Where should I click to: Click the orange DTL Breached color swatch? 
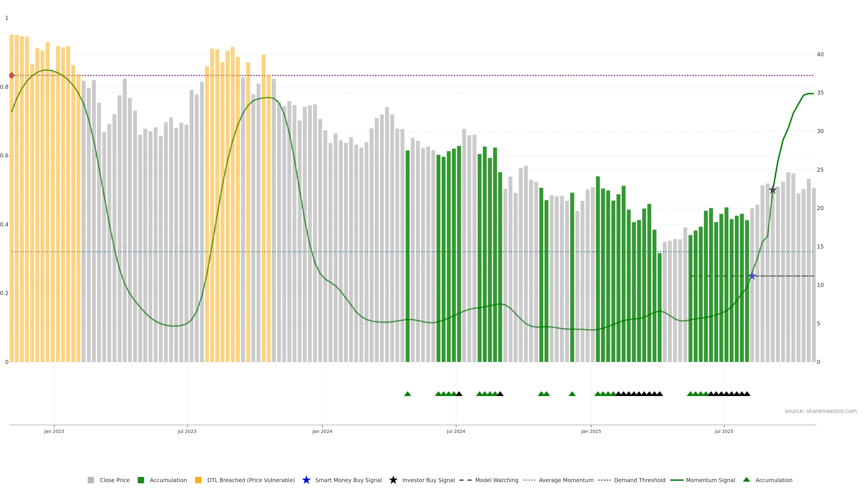pos(198,480)
